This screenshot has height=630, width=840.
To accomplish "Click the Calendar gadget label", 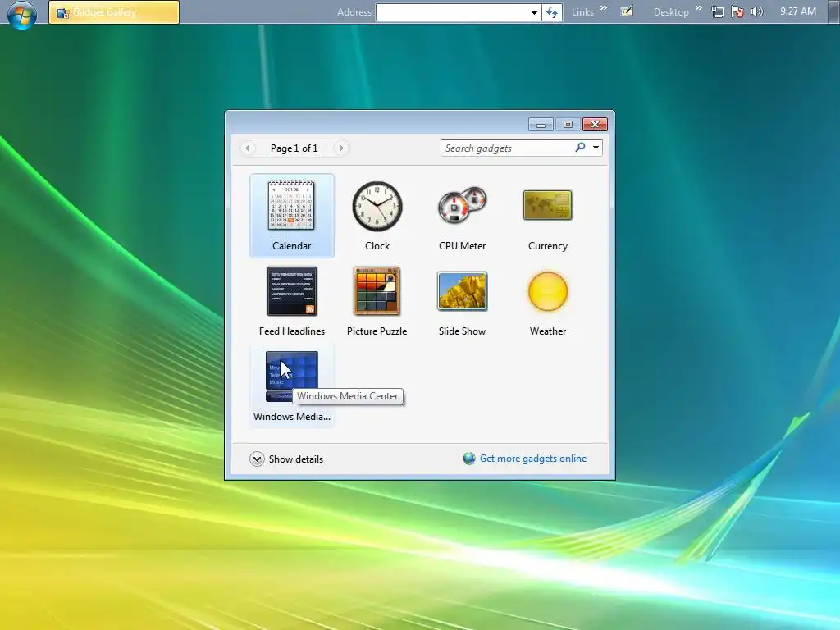I will pyautogui.click(x=291, y=246).
